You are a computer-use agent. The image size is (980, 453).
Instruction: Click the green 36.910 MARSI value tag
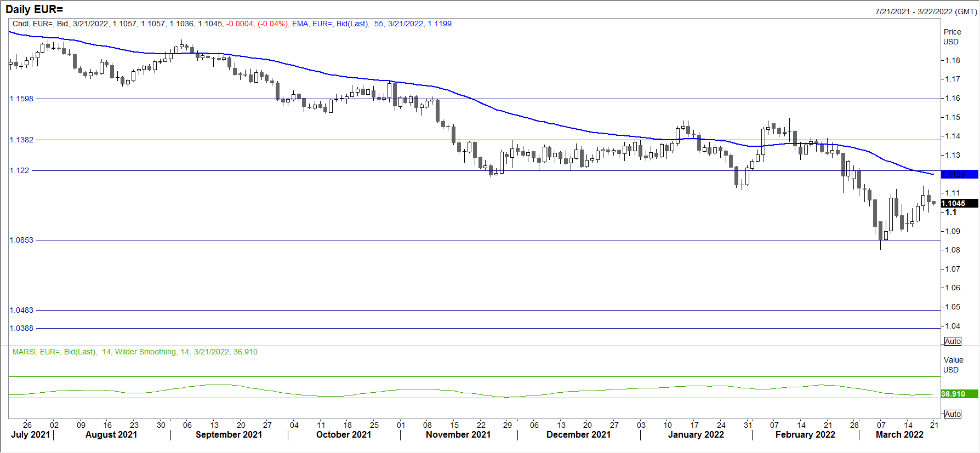pyautogui.click(x=960, y=394)
